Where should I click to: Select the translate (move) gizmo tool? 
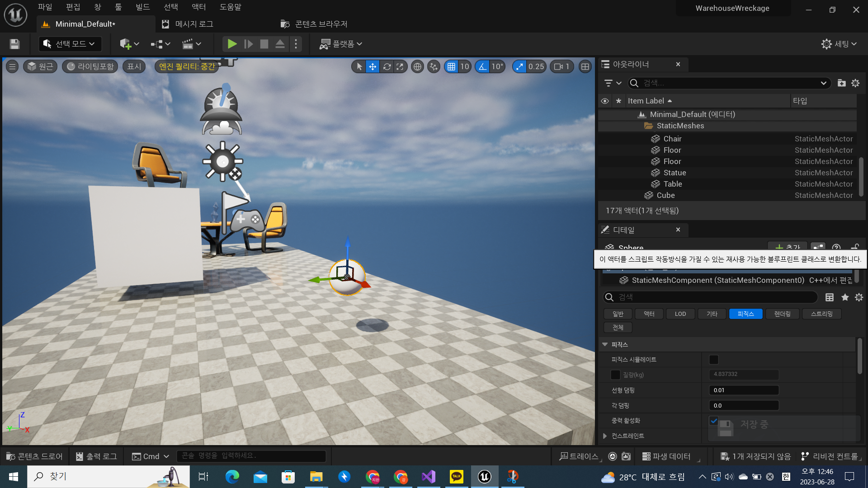tap(373, 67)
